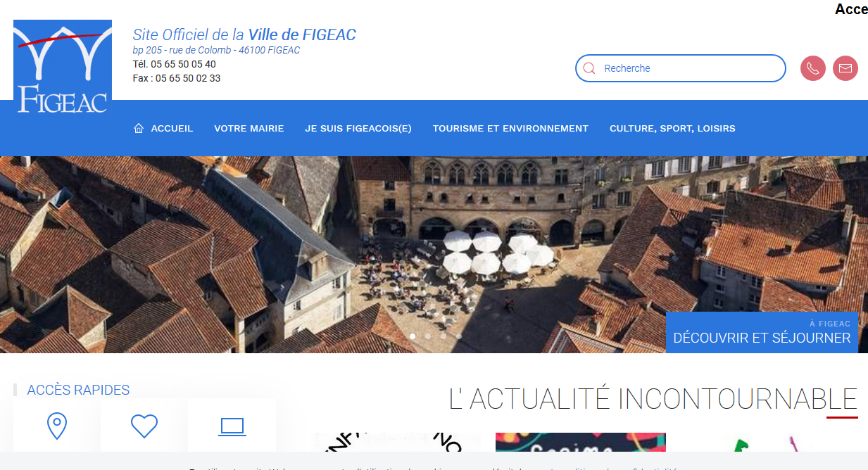Open the map pin quick access icon
868x470 pixels.
point(56,426)
